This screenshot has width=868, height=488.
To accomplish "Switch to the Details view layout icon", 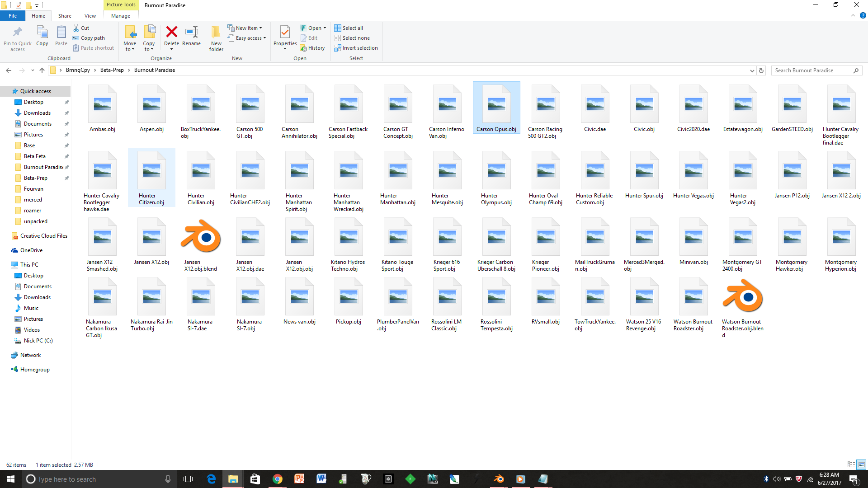I will [x=851, y=465].
